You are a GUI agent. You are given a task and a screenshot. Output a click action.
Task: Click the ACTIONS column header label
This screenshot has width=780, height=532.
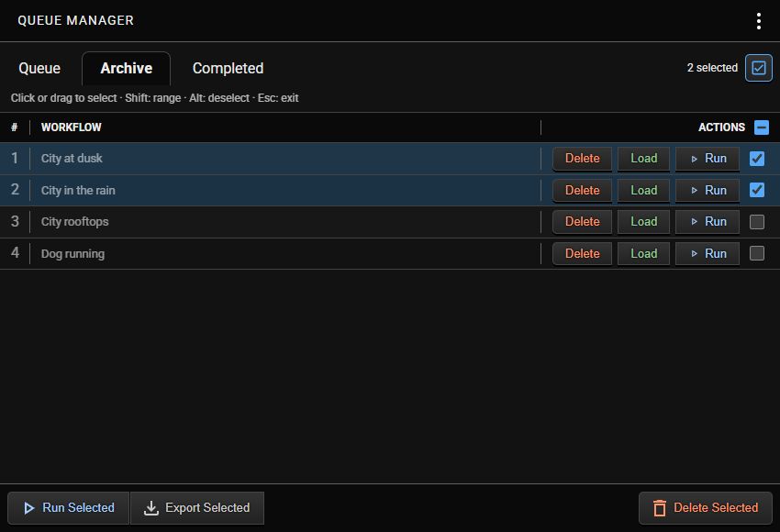click(x=721, y=127)
